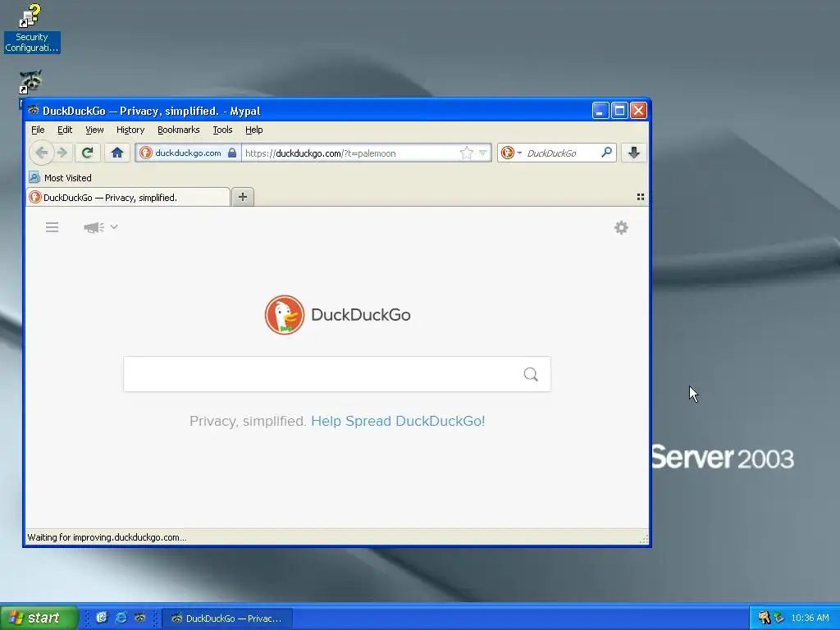The height and width of the screenshot is (630, 840).
Task: Reload the current page
Action: (x=87, y=153)
